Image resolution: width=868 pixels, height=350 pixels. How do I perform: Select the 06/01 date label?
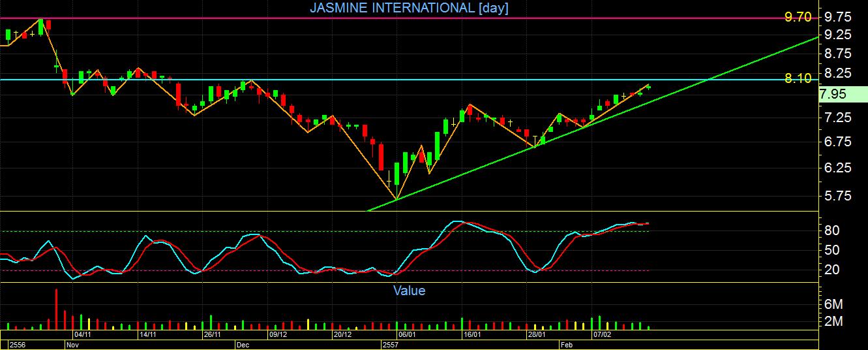pyautogui.click(x=408, y=334)
